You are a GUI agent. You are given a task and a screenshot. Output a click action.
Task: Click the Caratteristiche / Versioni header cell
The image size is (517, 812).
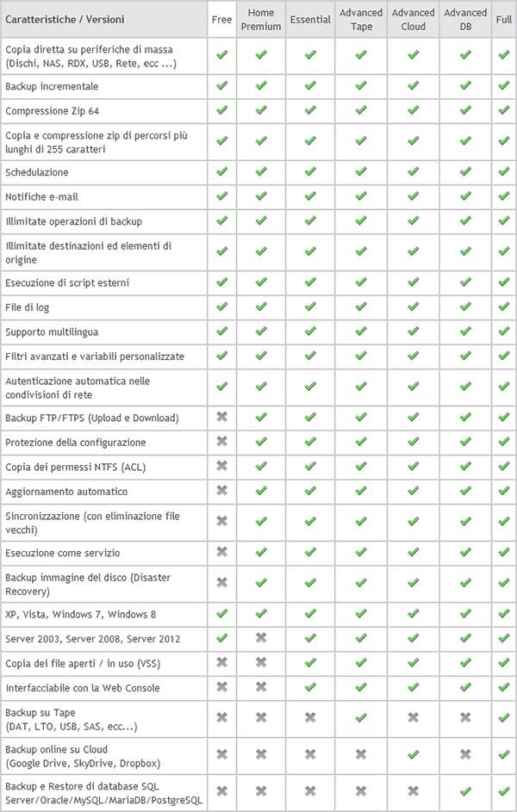tap(103, 20)
